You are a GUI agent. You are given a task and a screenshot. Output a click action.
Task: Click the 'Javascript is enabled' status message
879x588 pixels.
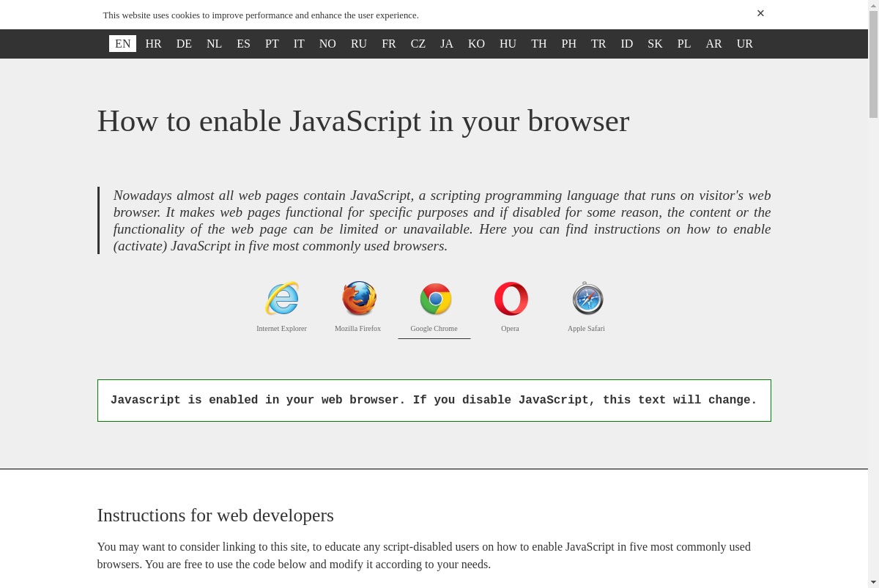click(x=434, y=401)
